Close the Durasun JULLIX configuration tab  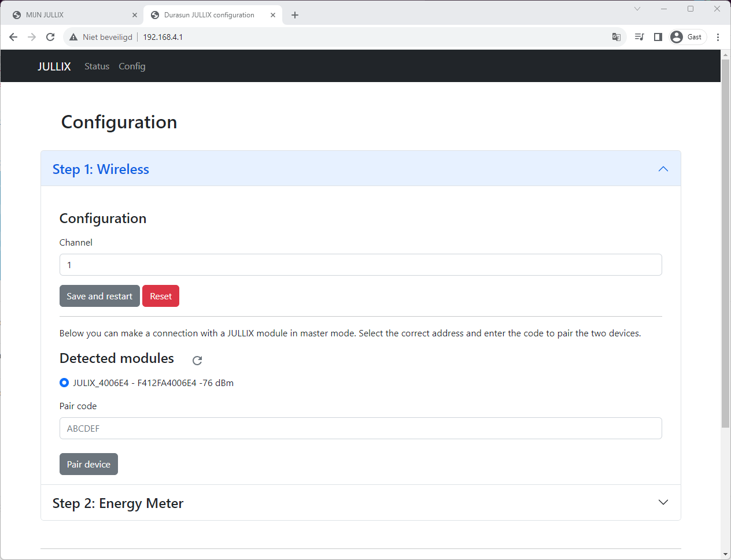[273, 15]
